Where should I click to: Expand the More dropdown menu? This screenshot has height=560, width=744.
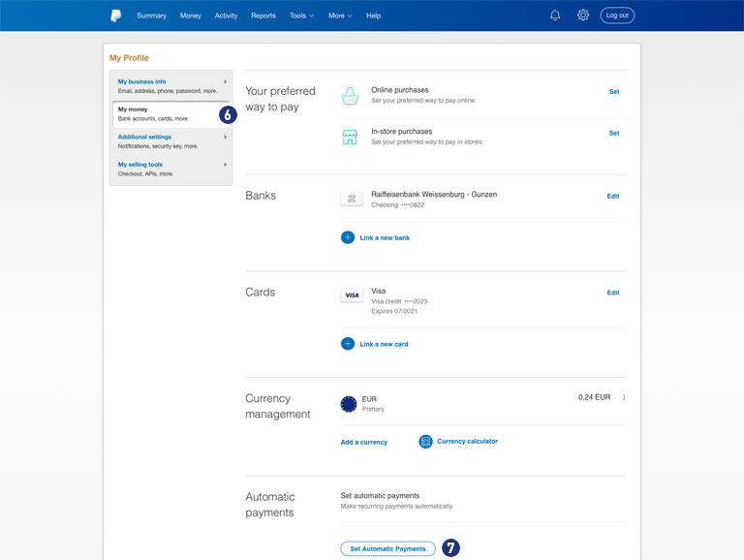tap(339, 16)
